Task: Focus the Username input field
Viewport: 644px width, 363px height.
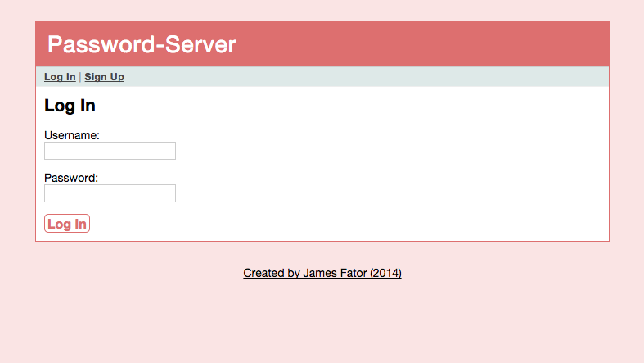Action: coord(110,151)
